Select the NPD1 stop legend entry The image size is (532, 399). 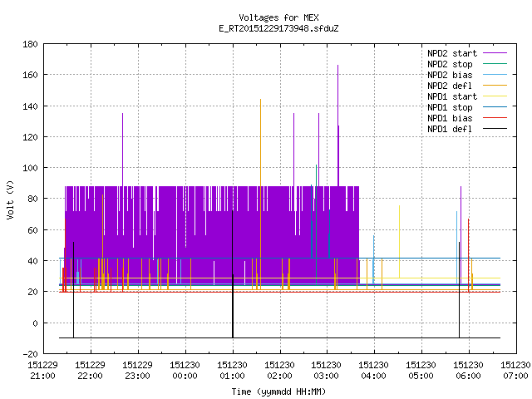[x=450, y=107]
